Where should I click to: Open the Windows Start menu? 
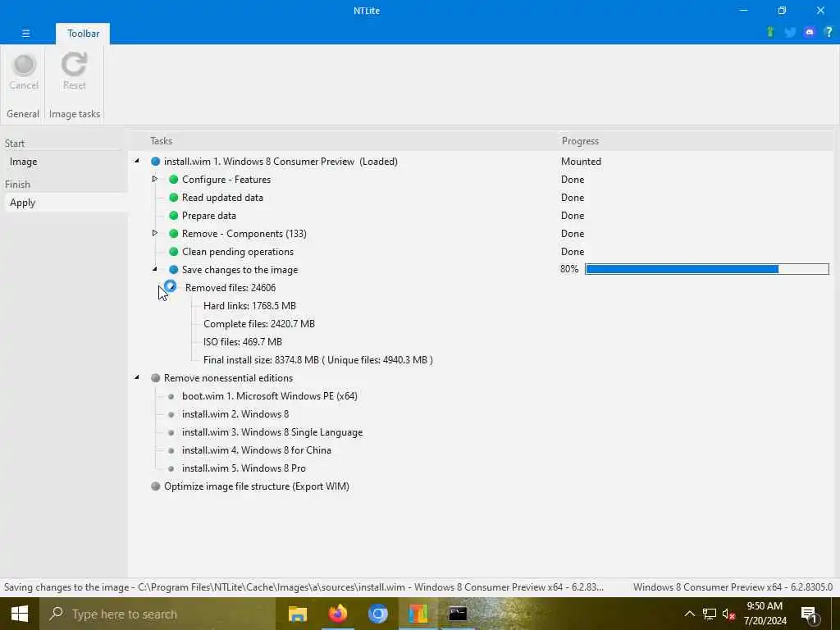tap(20, 614)
